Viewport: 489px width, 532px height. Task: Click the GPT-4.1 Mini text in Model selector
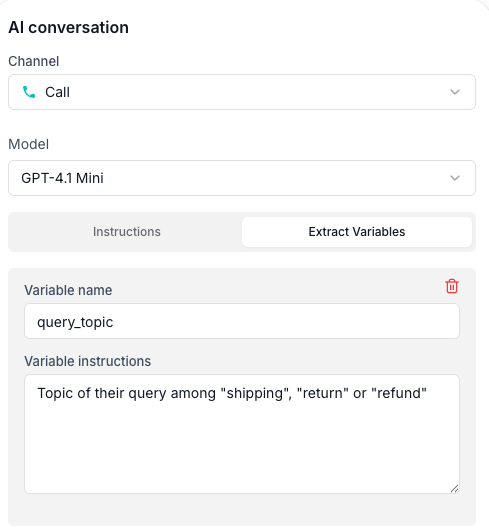(x=62, y=178)
